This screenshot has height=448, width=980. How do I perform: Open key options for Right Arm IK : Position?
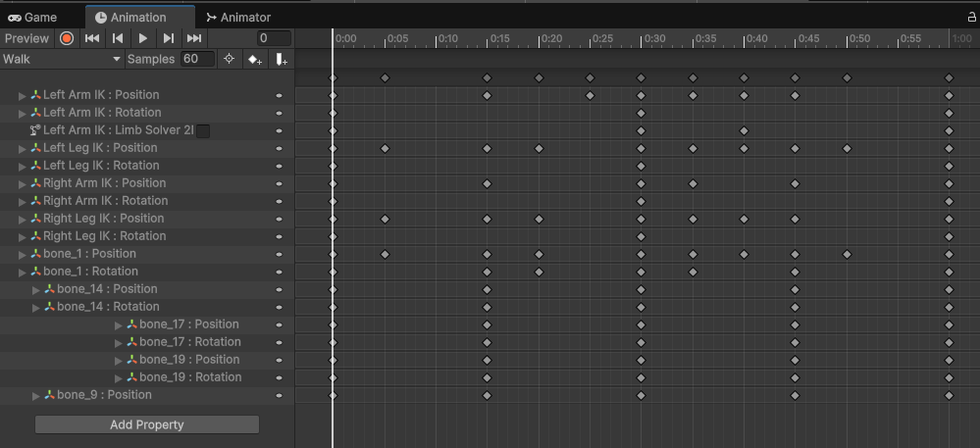click(279, 183)
